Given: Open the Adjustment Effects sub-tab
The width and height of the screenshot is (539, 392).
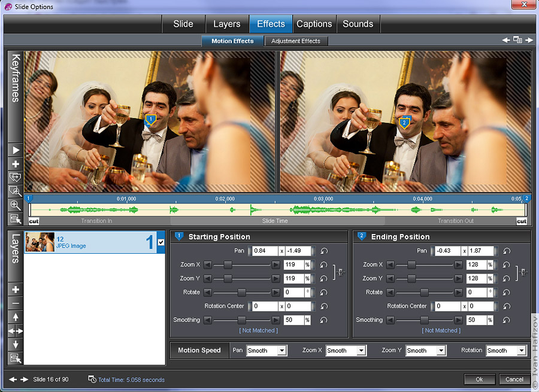Looking at the screenshot, I should [296, 41].
